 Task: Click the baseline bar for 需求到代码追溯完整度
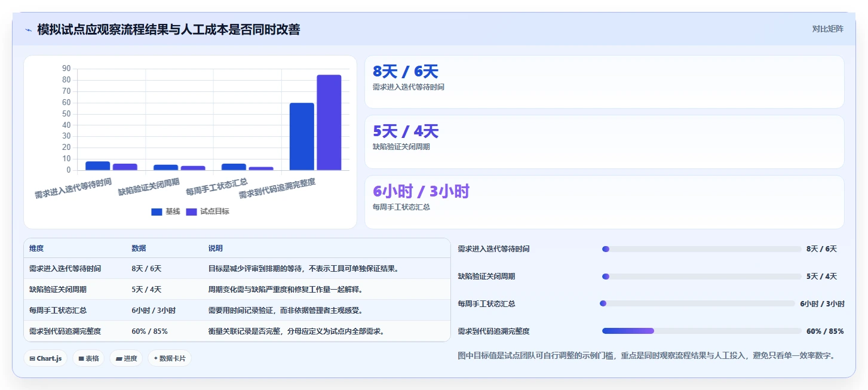point(302,137)
